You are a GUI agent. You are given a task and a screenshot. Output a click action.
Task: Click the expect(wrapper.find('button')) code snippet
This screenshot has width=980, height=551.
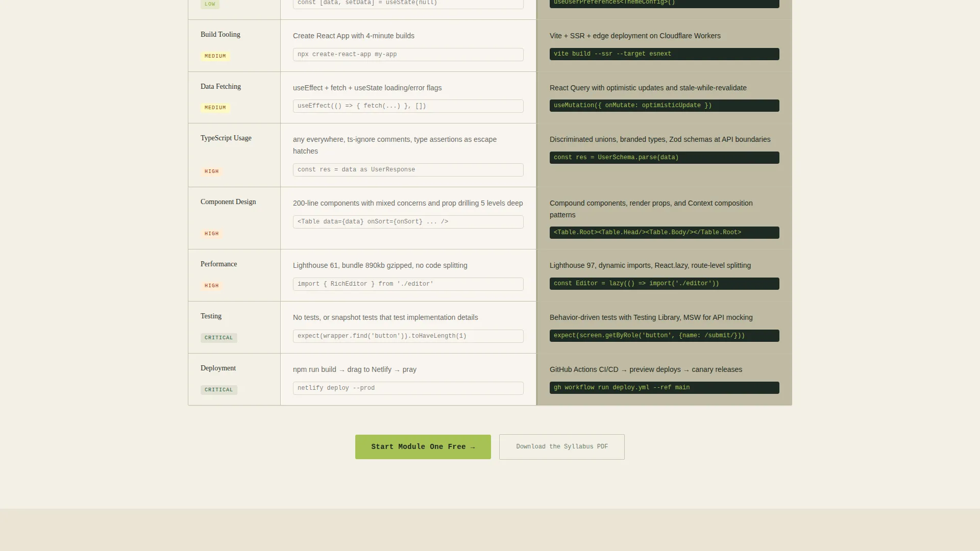point(408,336)
